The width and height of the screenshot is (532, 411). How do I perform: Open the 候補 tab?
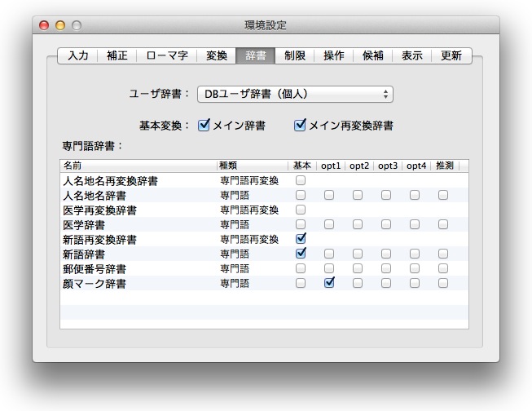372,55
